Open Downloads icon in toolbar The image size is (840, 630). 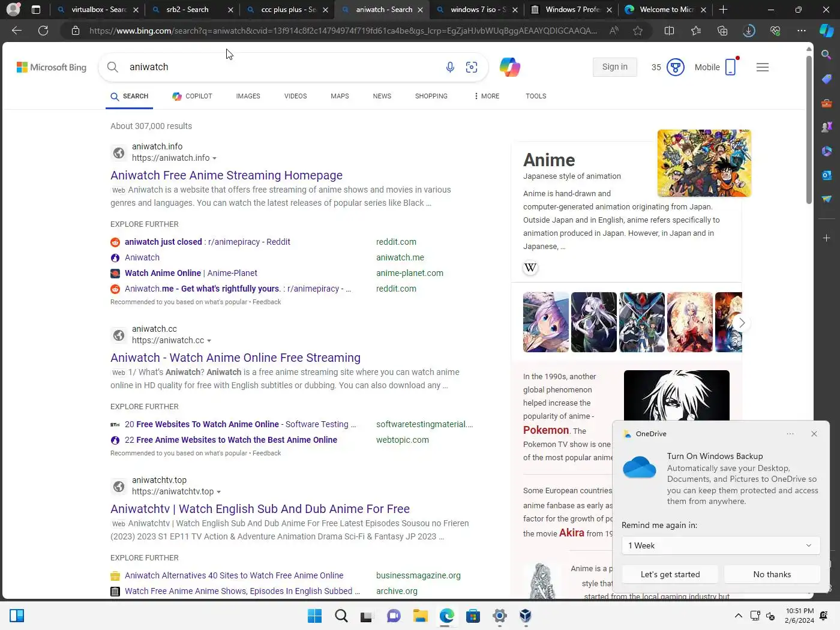point(749,31)
